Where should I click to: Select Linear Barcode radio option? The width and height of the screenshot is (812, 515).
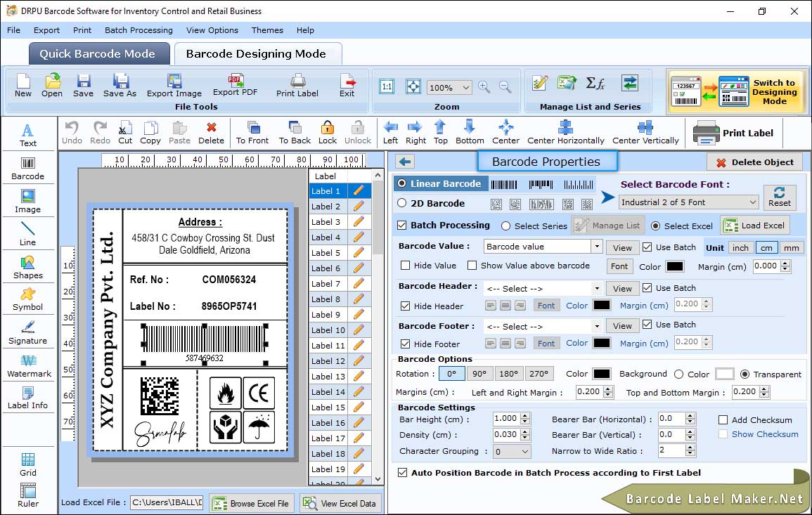tap(402, 183)
